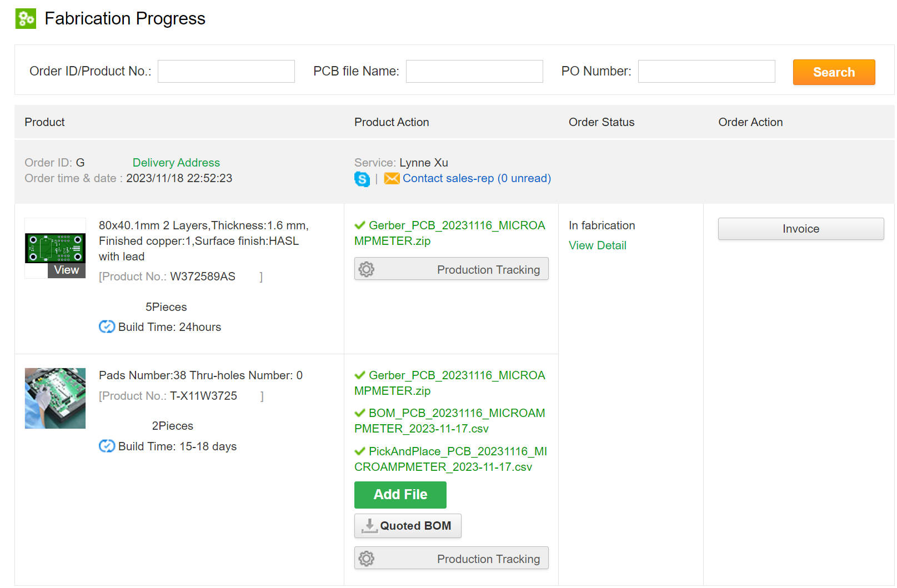Click the clock icon beside Build Time: 15-18 days
Image resolution: width=897 pixels, height=588 pixels.
[107, 446]
